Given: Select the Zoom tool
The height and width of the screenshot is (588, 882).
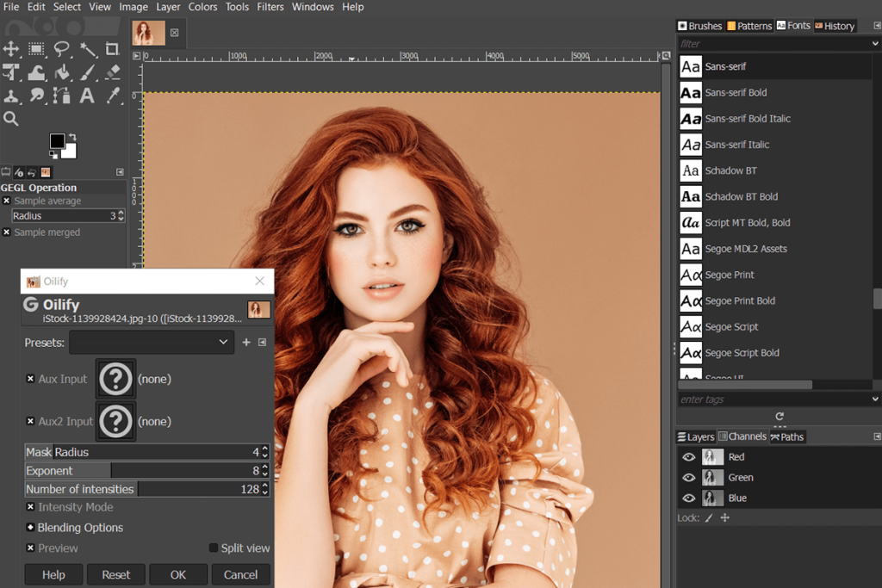Looking at the screenshot, I should pos(12,119).
